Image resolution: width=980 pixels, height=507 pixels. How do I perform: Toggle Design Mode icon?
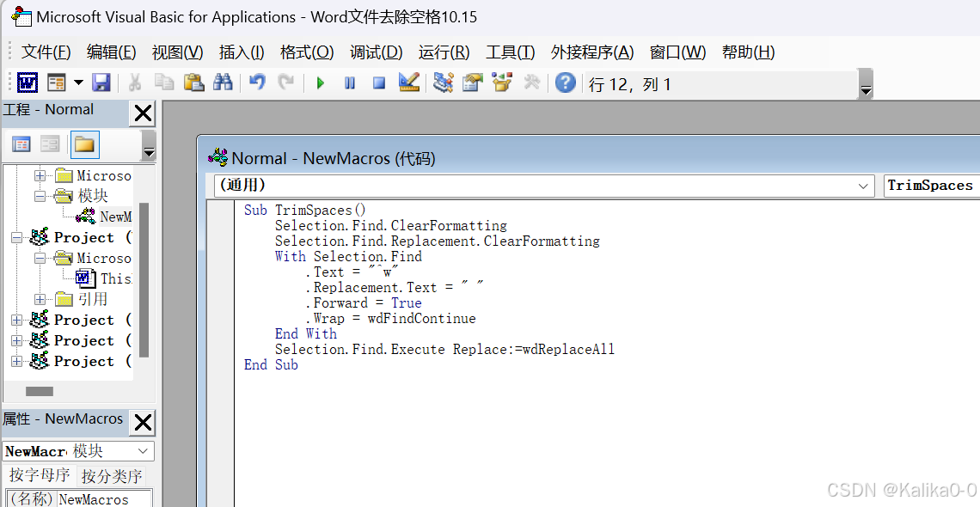pos(408,82)
